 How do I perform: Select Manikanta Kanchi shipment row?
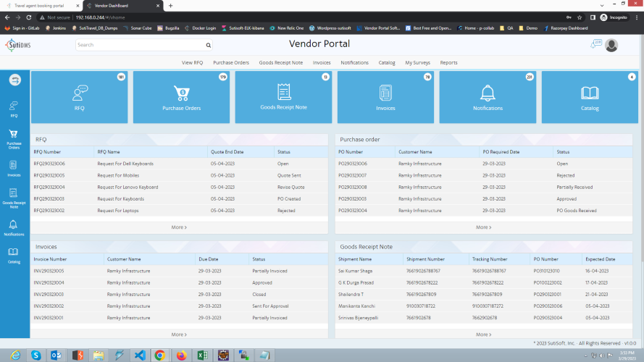pyautogui.click(x=484, y=306)
